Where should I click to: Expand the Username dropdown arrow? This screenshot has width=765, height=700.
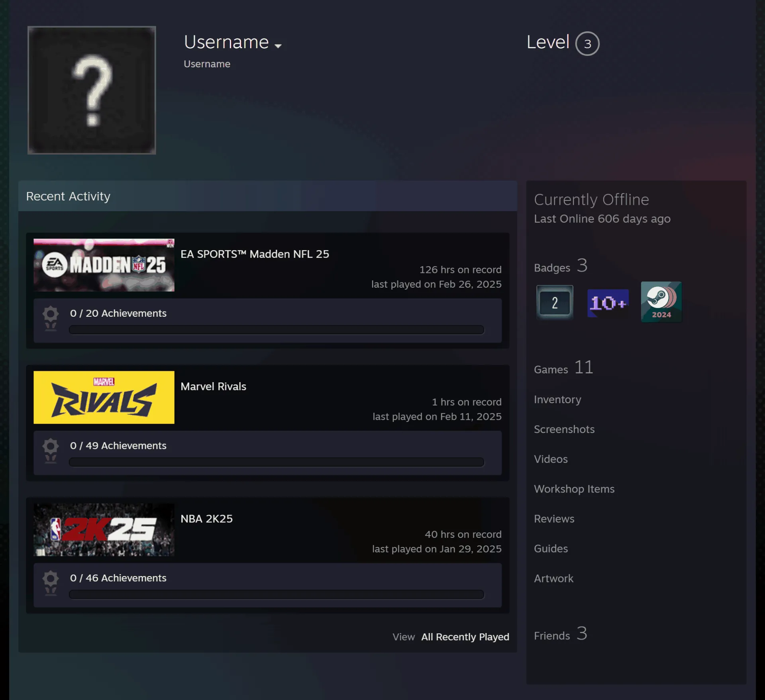(278, 46)
